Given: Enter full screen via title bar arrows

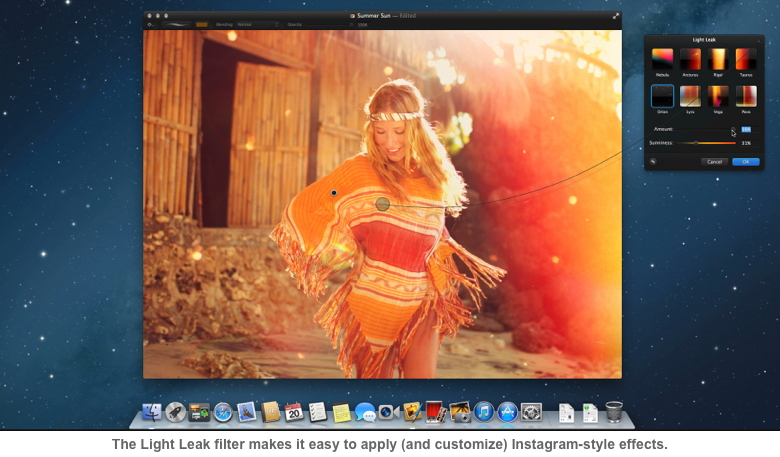Looking at the screenshot, I should (x=615, y=16).
